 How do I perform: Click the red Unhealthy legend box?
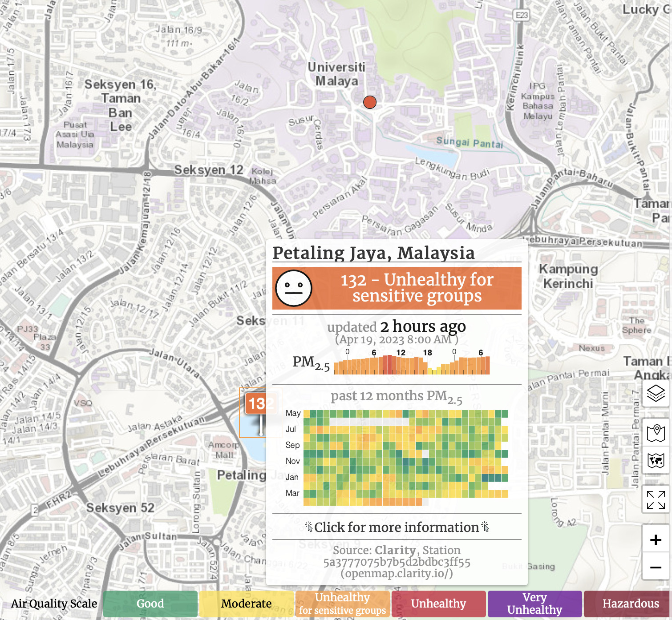(x=438, y=604)
